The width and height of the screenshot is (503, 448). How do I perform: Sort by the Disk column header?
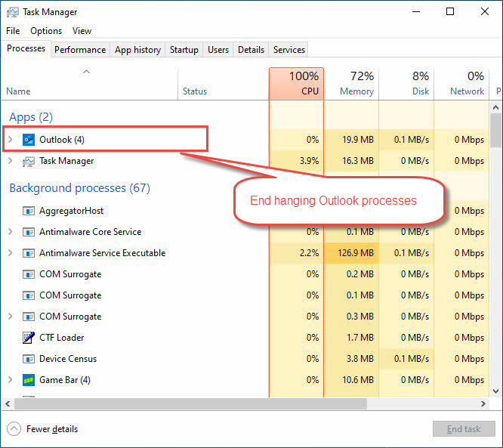pyautogui.click(x=406, y=84)
